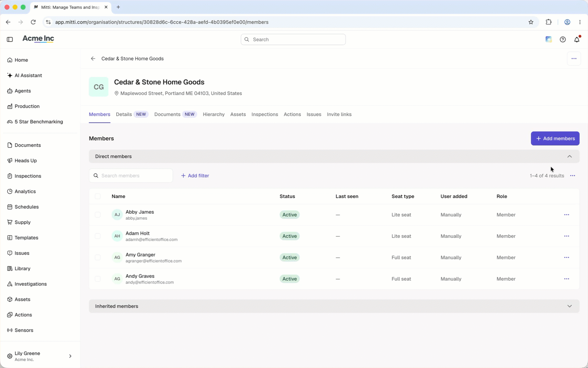Click the Add filter link
This screenshot has height=368, width=588.
coord(195,176)
